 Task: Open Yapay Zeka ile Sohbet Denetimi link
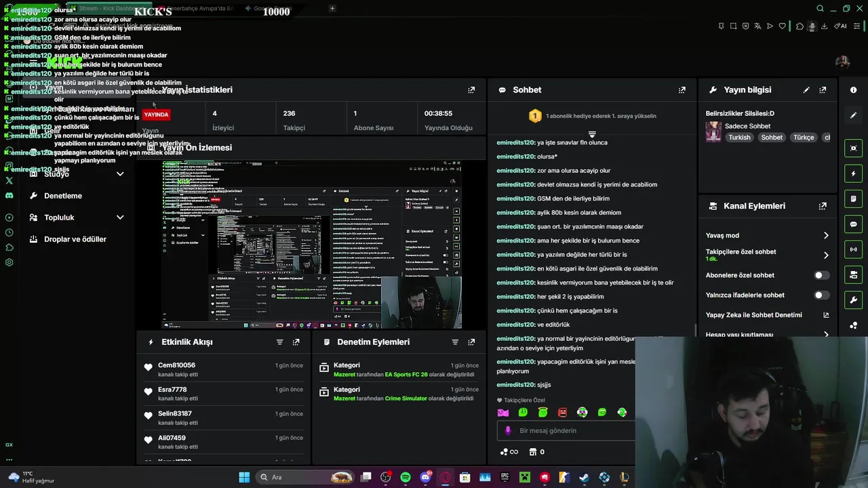[753, 315]
